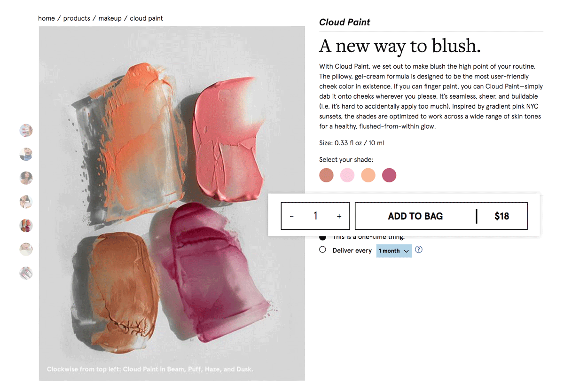Click the '$18' price on the bag button
The width and height of the screenshot is (564, 392).
click(x=502, y=216)
